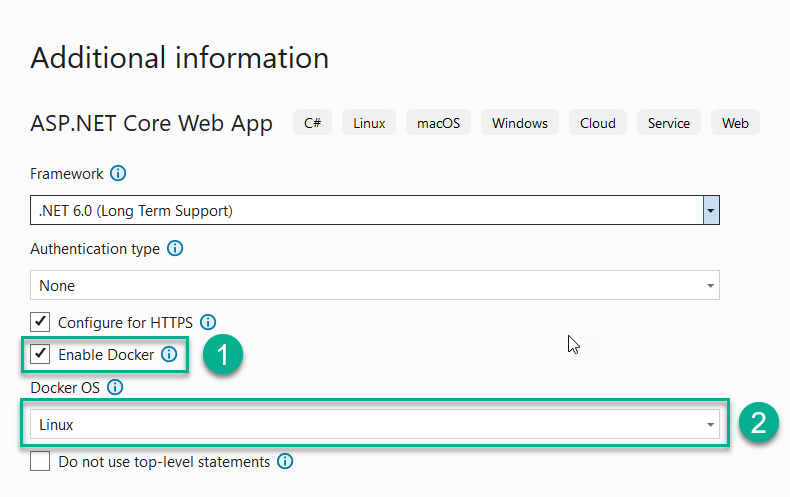790x497 pixels.
Task: Click the Do not use top-level statements label
Action: [x=164, y=462]
